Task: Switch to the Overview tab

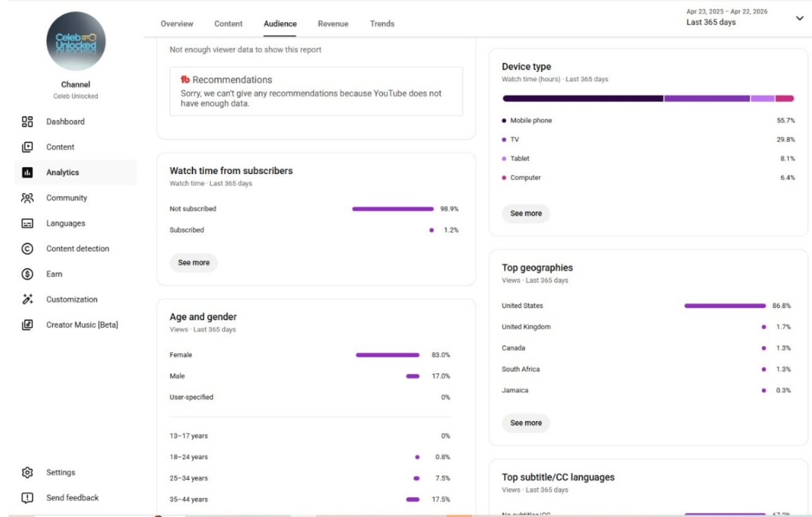Action: pos(176,24)
